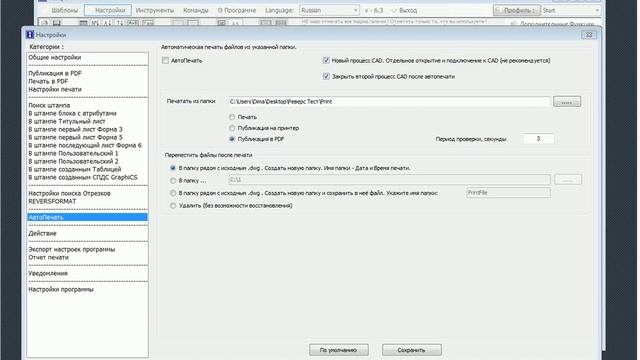
Task: Click the PrintFile folder name field
Action: 508,193
